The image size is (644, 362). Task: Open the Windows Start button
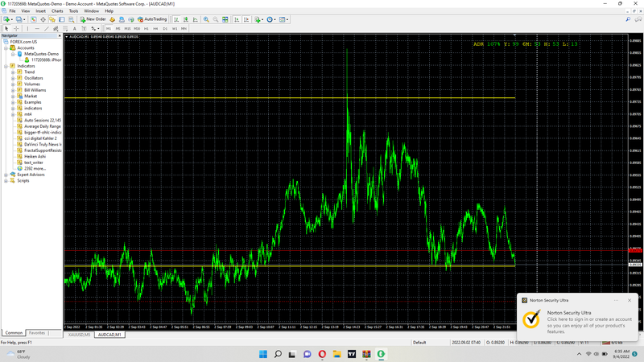click(263, 354)
